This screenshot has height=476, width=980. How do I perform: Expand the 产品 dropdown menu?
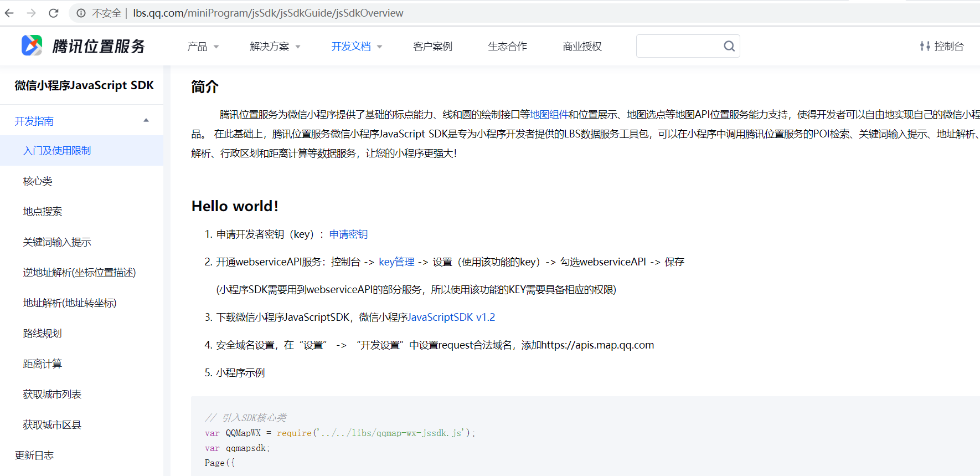pos(203,47)
